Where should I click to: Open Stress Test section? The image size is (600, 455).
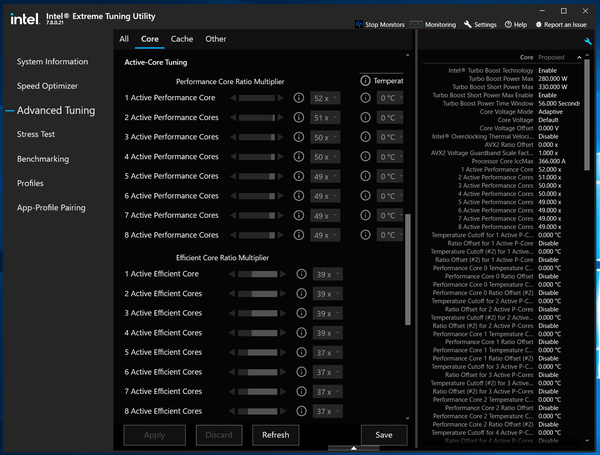pos(36,134)
